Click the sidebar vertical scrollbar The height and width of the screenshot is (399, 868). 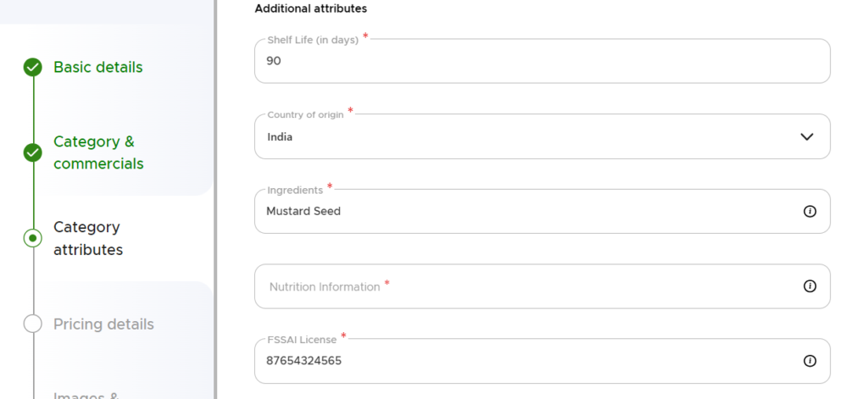coord(215,199)
